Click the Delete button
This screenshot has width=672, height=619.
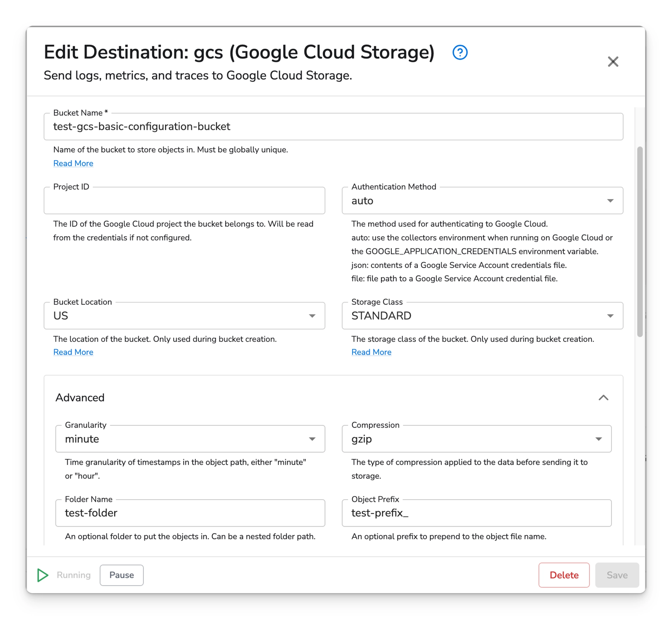coord(564,575)
